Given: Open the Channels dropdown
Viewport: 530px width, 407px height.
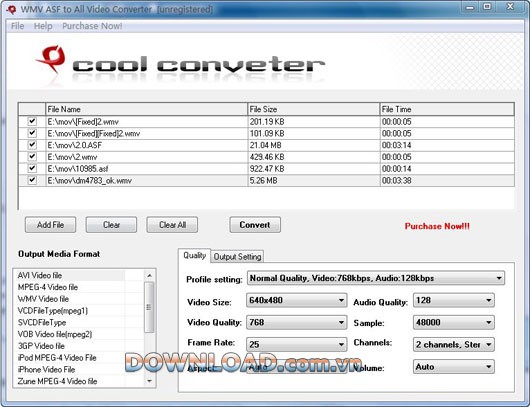Looking at the screenshot, I should (454, 344).
